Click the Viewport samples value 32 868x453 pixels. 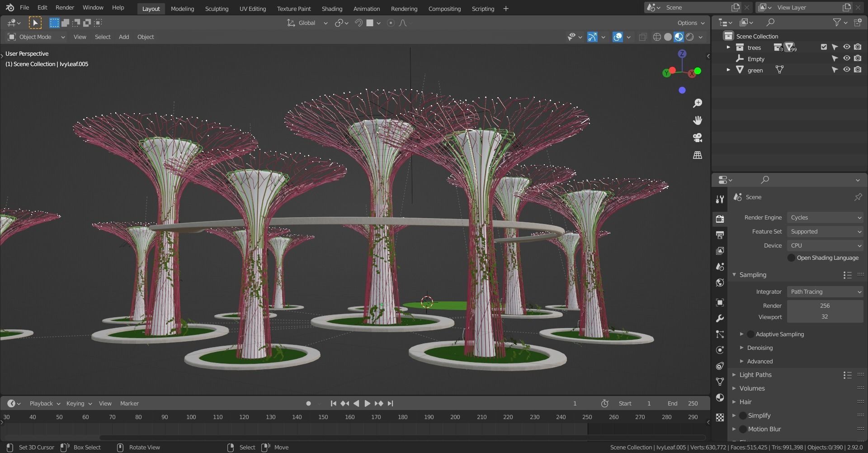[825, 317]
